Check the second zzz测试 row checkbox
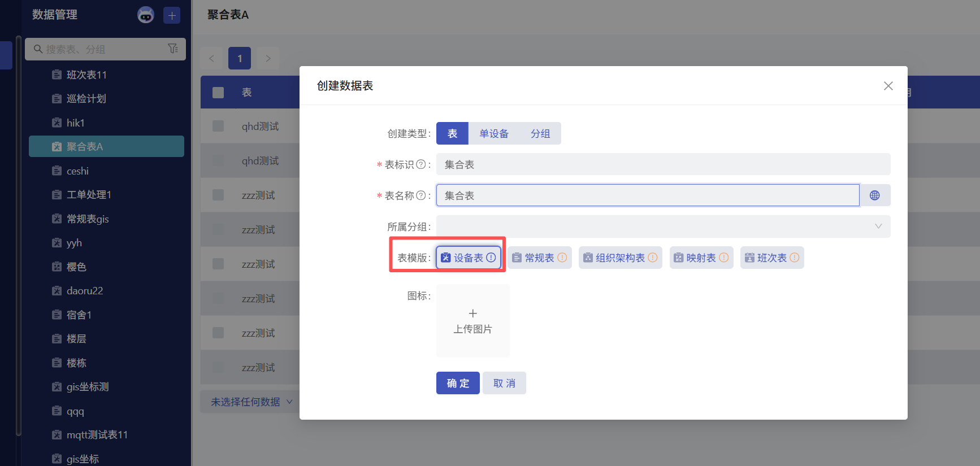 click(218, 229)
